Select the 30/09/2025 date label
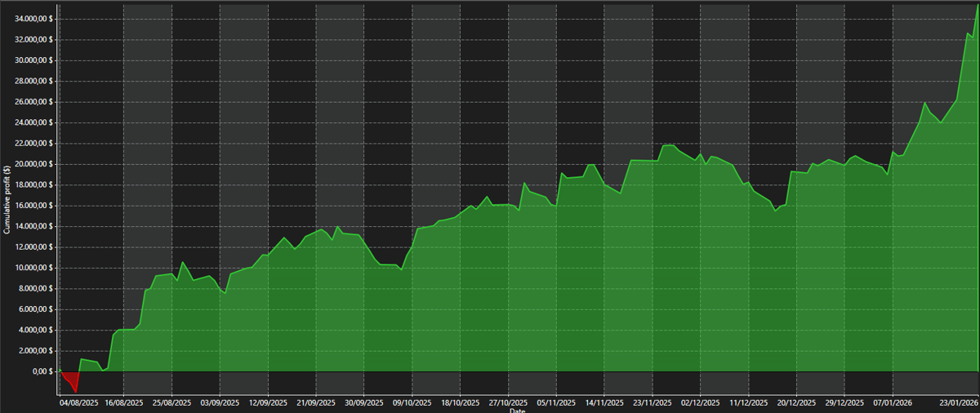The height and width of the screenshot is (413, 980). (x=364, y=402)
